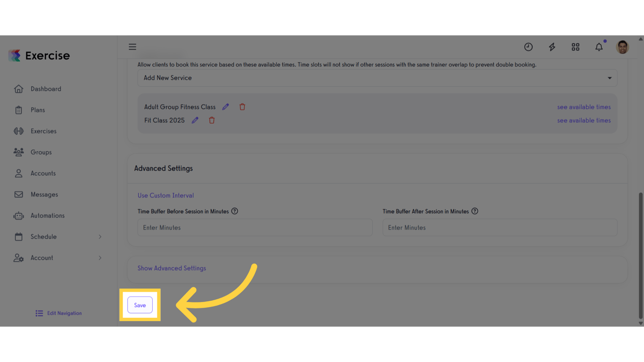Expand the Schedule sidebar section

coord(44,237)
